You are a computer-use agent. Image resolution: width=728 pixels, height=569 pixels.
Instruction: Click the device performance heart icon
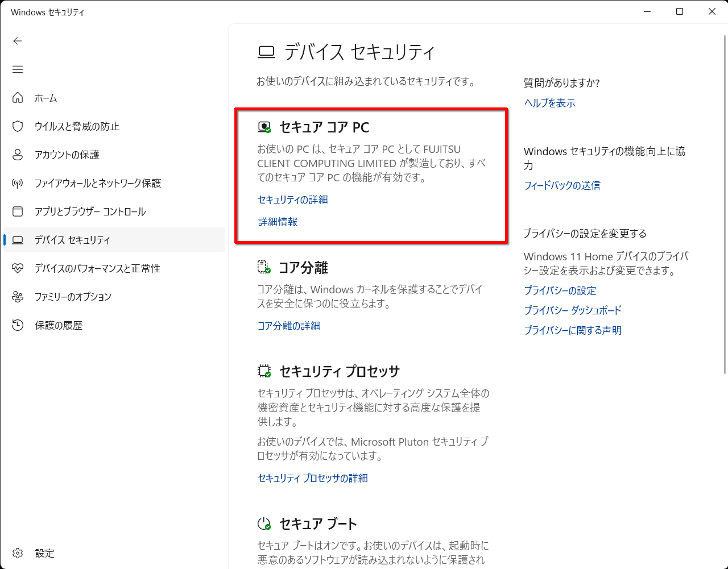point(18,268)
